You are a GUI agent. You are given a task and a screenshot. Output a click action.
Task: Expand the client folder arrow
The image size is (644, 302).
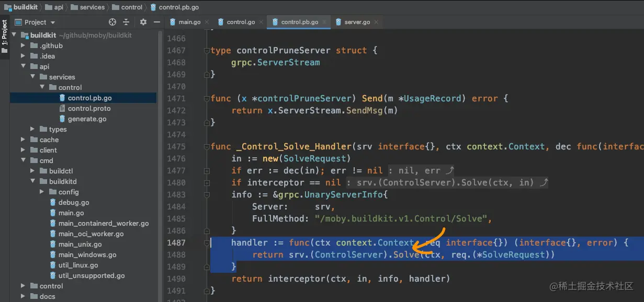[x=23, y=150]
